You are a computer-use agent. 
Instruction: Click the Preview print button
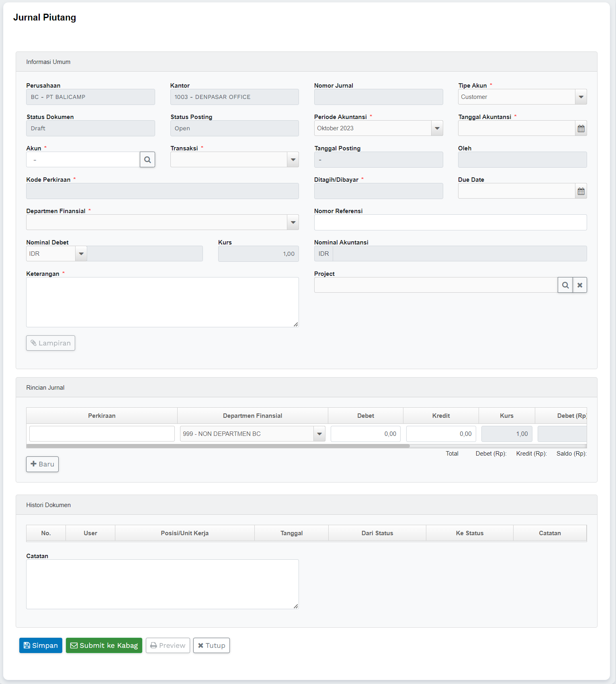[x=168, y=645]
